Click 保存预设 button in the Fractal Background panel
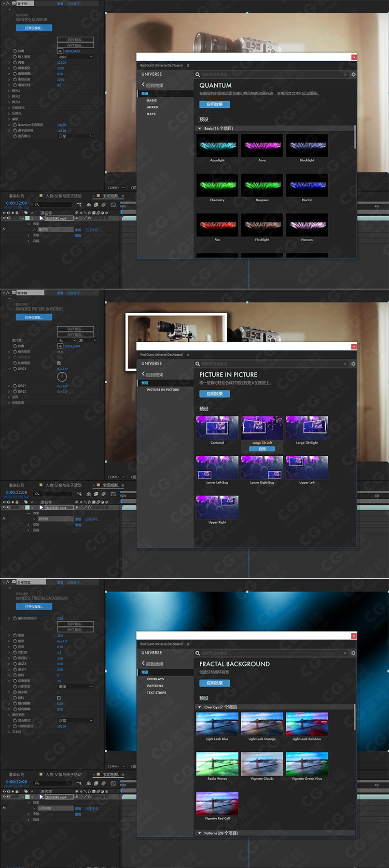 click(x=75, y=629)
